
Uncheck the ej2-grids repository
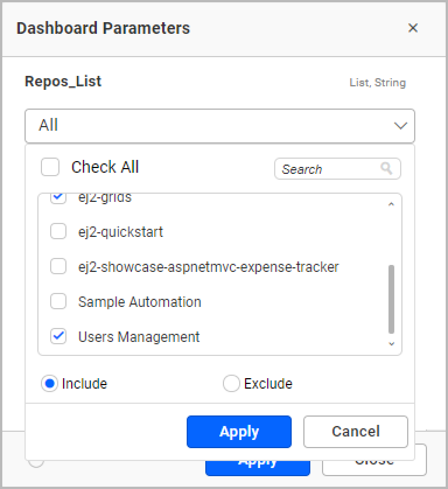click(58, 197)
